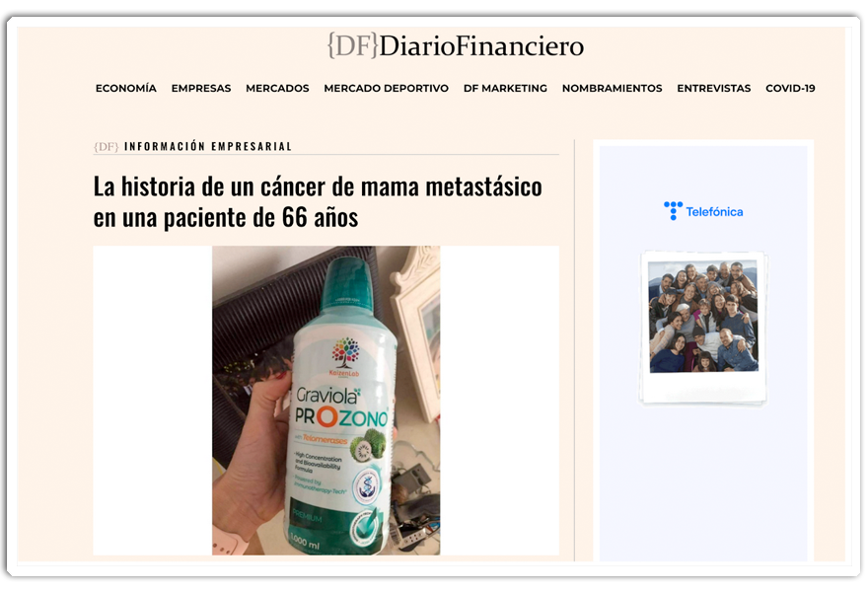868x592 pixels.
Task: Open Mercado Deportivo section
Action: point(387,88)
